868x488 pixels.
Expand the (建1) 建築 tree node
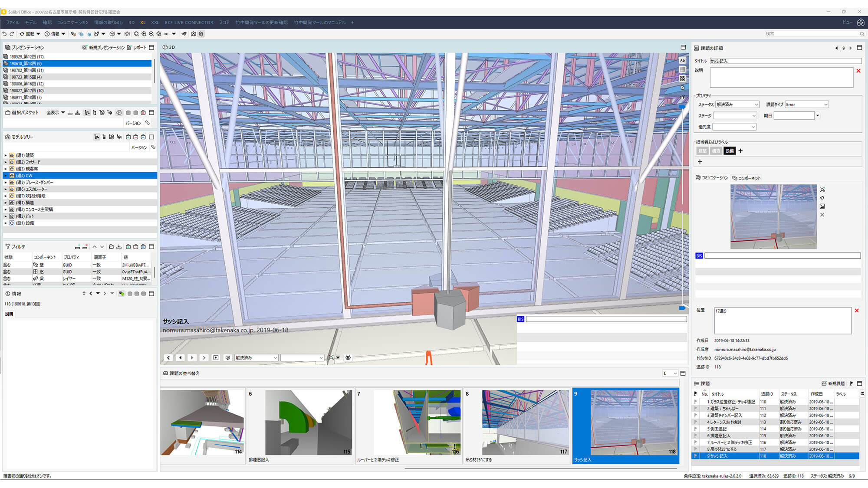pos(6,155)
